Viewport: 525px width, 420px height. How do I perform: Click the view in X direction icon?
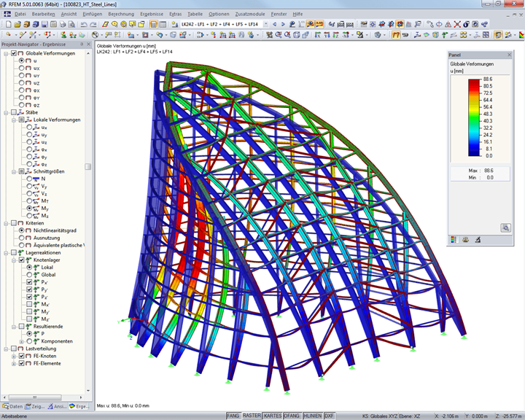317,34
